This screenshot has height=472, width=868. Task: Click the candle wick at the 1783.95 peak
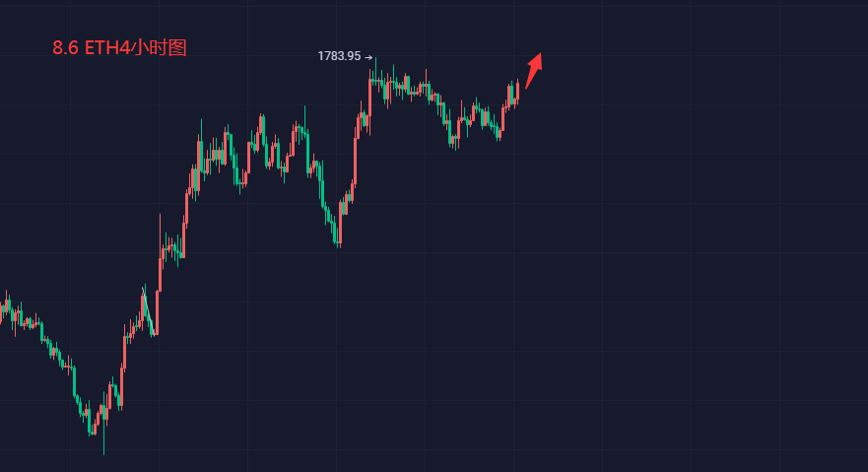(x=375, y=67)
